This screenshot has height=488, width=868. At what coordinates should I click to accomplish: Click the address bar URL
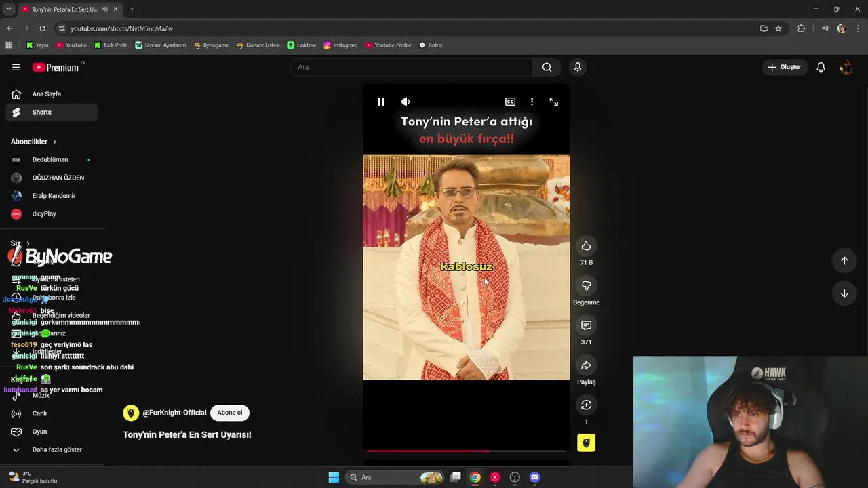122,28
